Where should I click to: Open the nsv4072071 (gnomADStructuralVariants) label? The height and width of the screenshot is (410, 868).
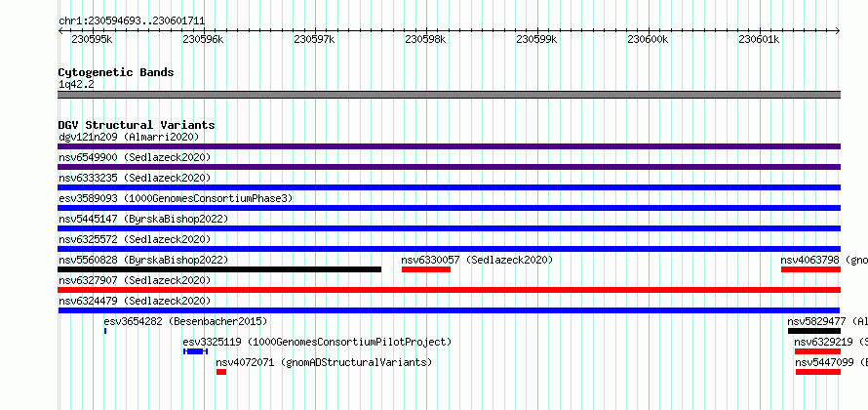tap(324, 362)
